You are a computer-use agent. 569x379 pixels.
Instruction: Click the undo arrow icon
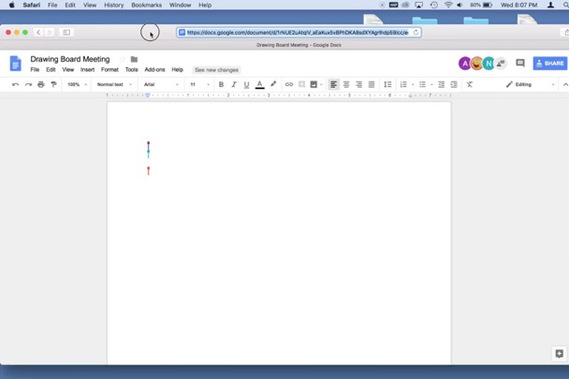(16, 85)
